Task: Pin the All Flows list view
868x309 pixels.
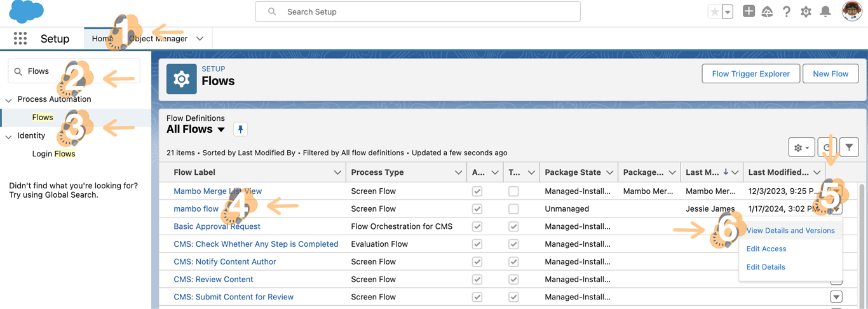Action: tap(240, 129)
